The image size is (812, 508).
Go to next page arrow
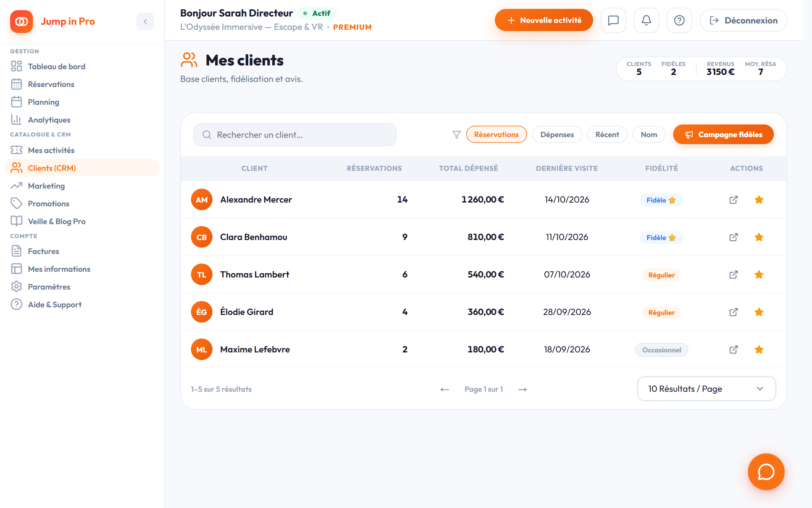click(x=522, y=389)
